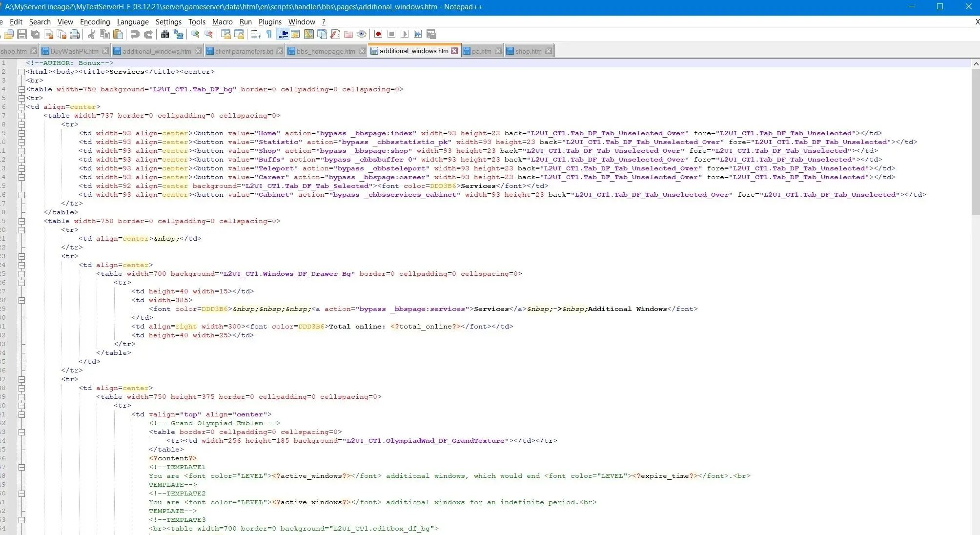The width and height of the screenshot is (980, 535).
Task: Toggle the Function List panel icon
Action: point(335,34)
